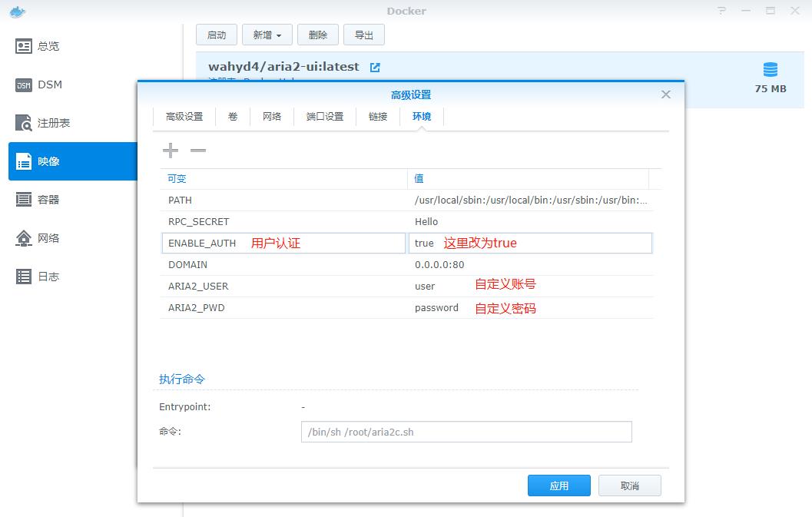Image resolution: width=812 pixels, height=517 pixels.
Task: Switch to 高级设置 tab
Action: pyautogui.click(x=184, y=117)
